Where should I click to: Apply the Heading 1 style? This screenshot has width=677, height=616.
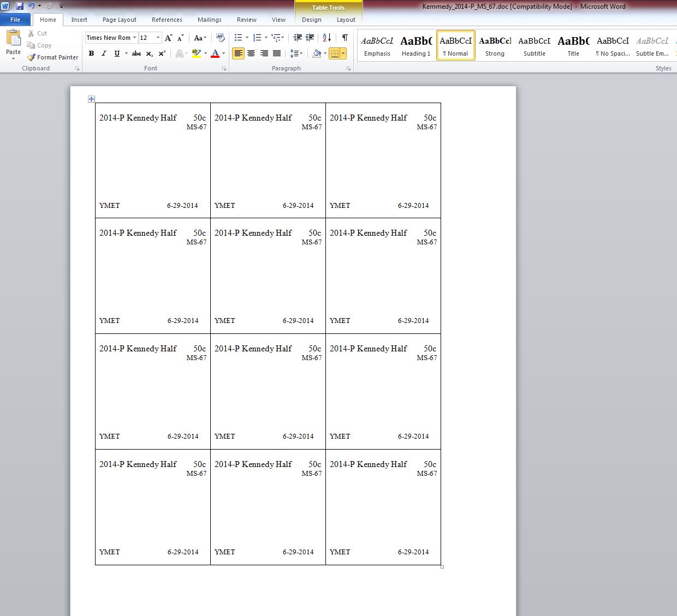pos(416,45)
